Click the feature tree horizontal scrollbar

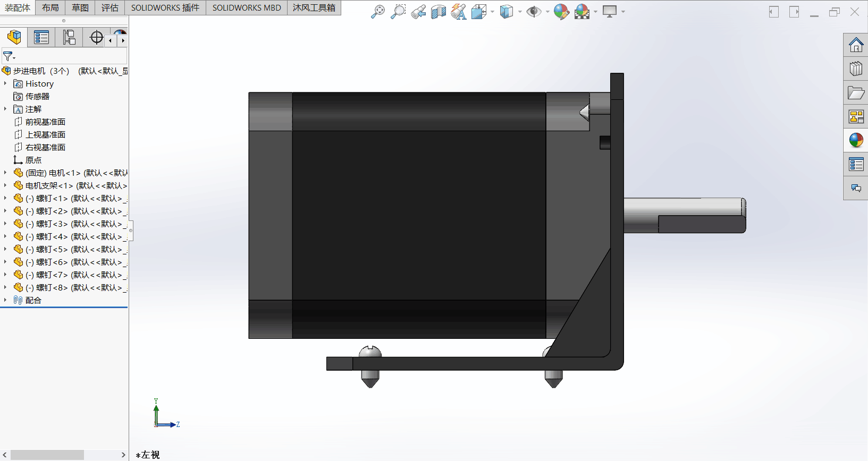pyautogui.click(x=47, y=455)
